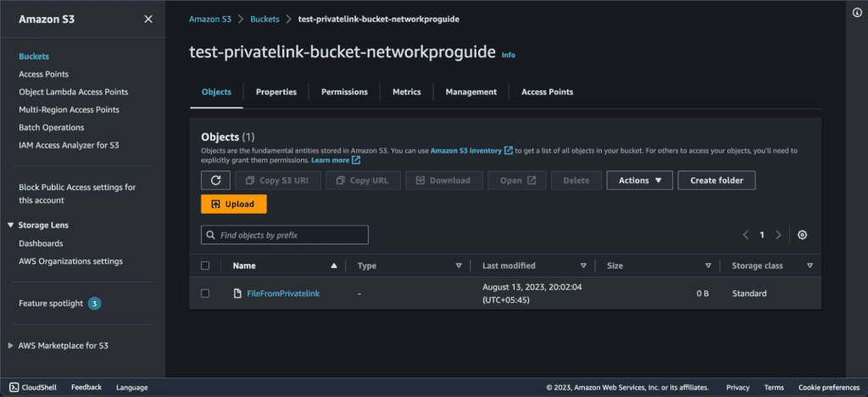Click the Download button
Image resolution: width=868 pixels, height=397 pixels.
tap(444, 181)
